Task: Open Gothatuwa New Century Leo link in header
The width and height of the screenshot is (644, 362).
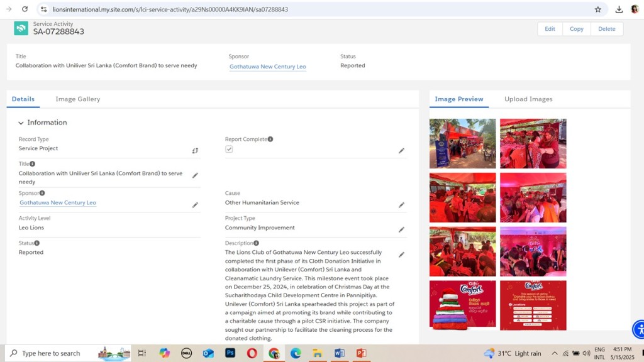Action: [x=268, y=67]
